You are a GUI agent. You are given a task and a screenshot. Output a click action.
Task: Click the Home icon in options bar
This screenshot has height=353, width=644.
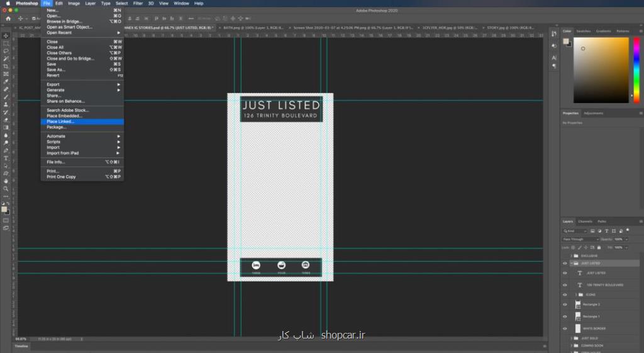coord(9,18)
